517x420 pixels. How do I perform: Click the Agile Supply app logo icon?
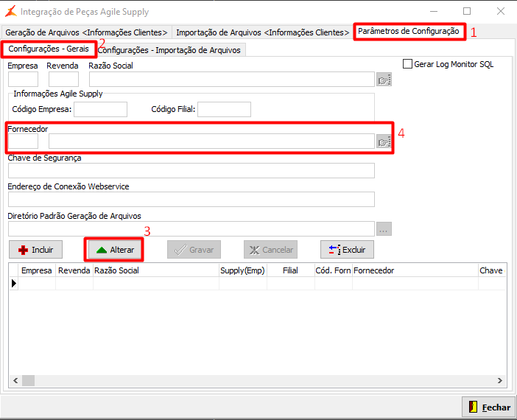click(10, 12)
